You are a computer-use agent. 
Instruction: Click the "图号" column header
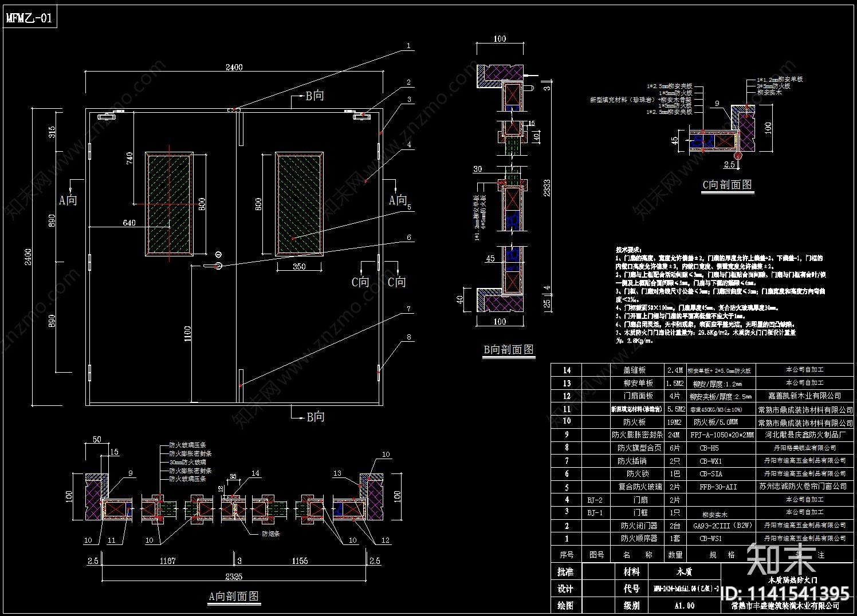click(596, 555)
